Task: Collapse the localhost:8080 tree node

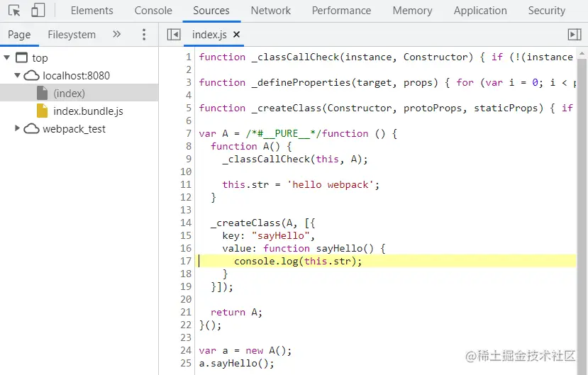Action: [17, 75]
